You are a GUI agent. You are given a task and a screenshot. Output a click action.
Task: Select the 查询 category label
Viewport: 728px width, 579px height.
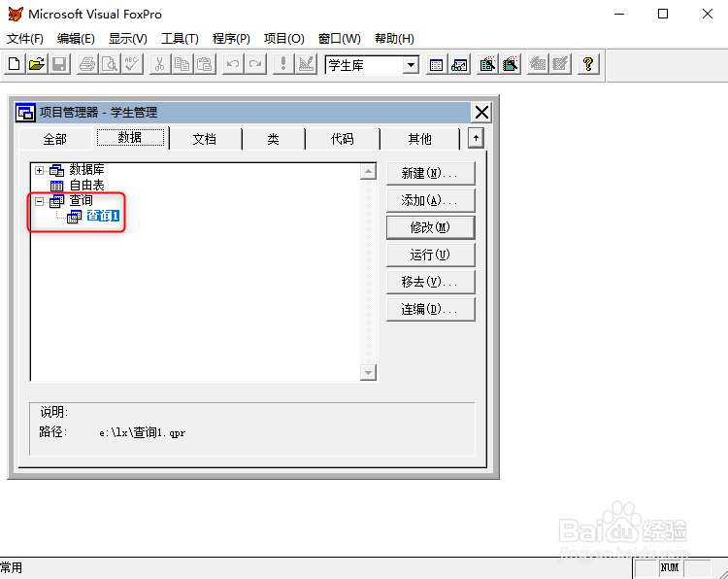(81, 200)
